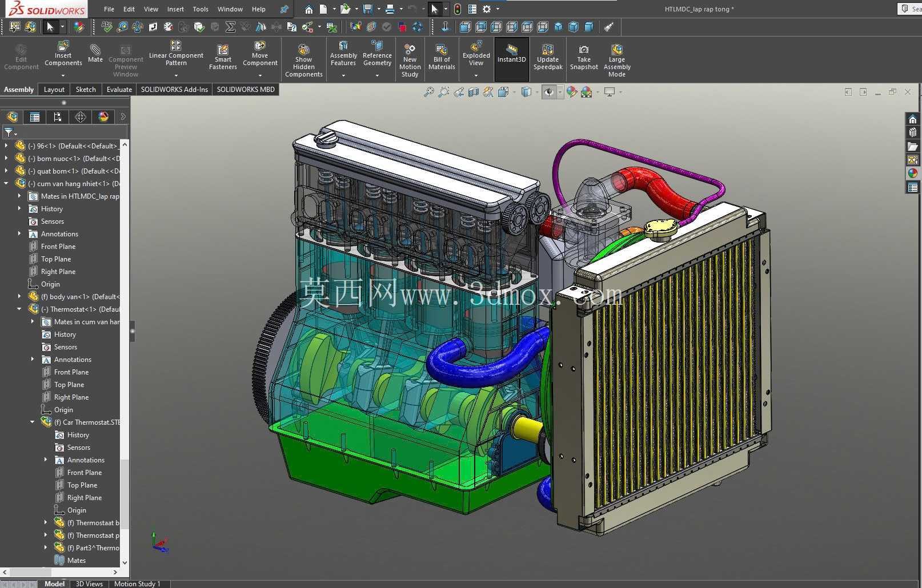
Task: Open SOLIDWORKS Resources task pane icon
Action: (912, 119)
